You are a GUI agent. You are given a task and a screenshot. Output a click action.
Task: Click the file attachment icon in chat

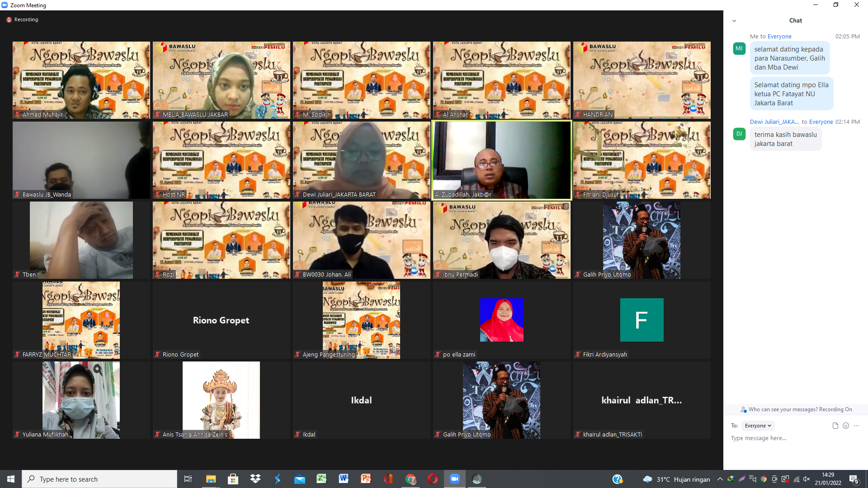coord(835,426)
